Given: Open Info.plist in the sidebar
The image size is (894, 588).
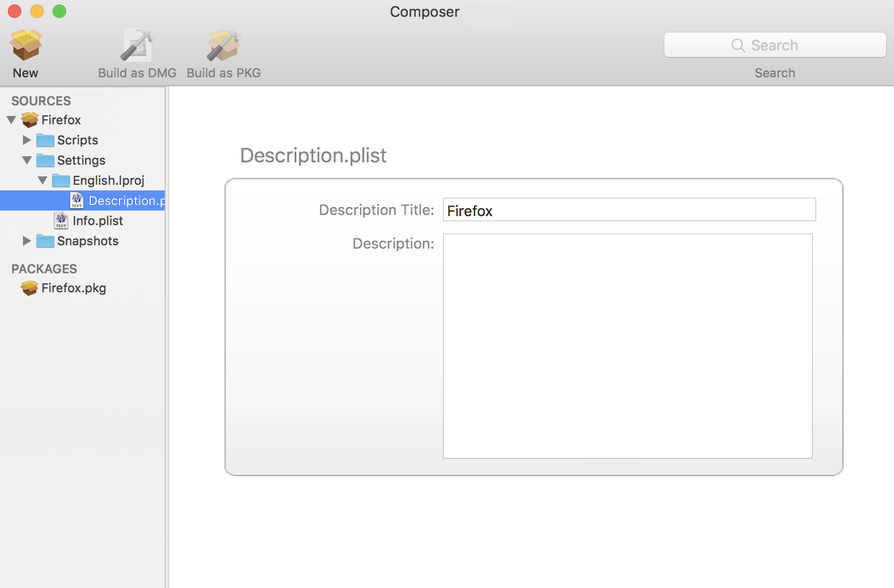Looking at the screenshot, I should click(97, 221).
